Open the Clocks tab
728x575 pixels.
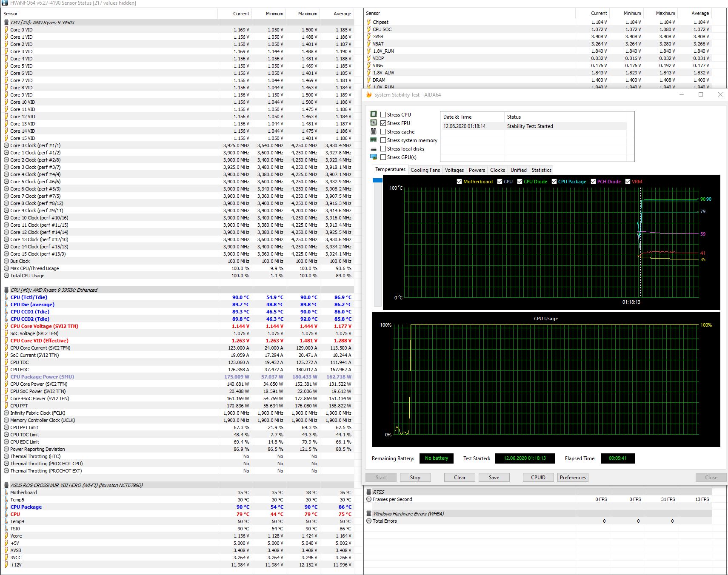click(x=497, y=170)
